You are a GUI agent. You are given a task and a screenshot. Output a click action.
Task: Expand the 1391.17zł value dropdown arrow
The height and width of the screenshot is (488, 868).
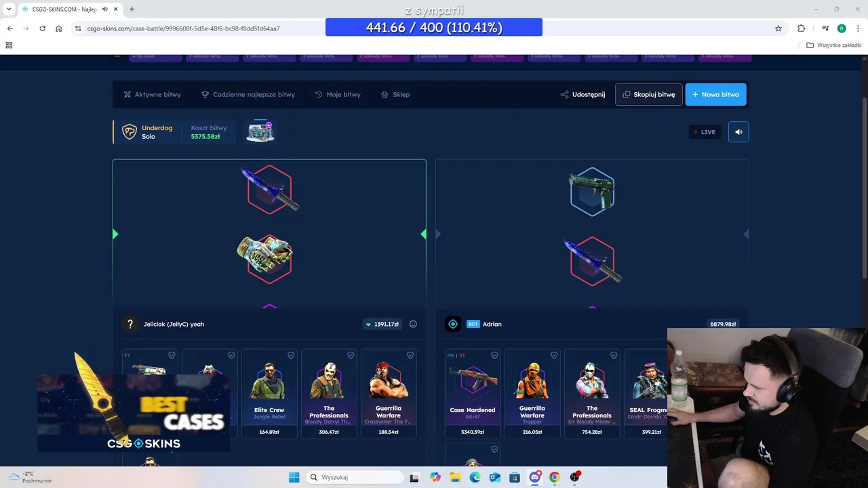tap(368, 325)
